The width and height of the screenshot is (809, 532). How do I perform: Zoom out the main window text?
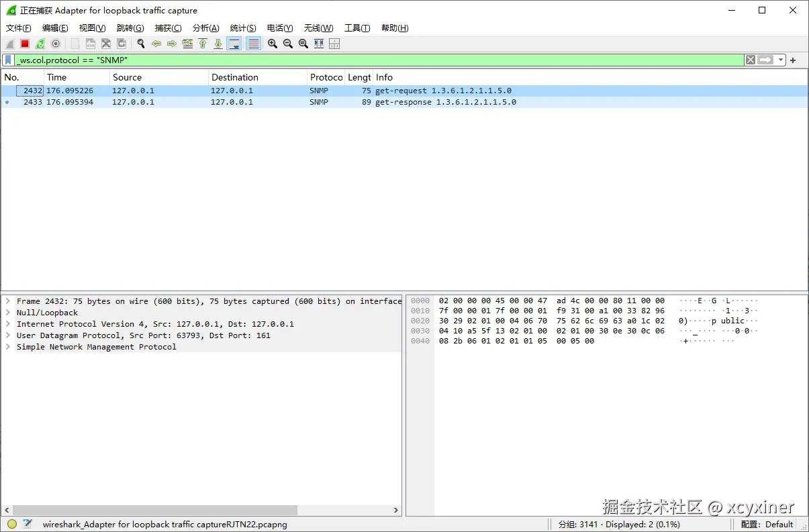(x=288, y=44)
